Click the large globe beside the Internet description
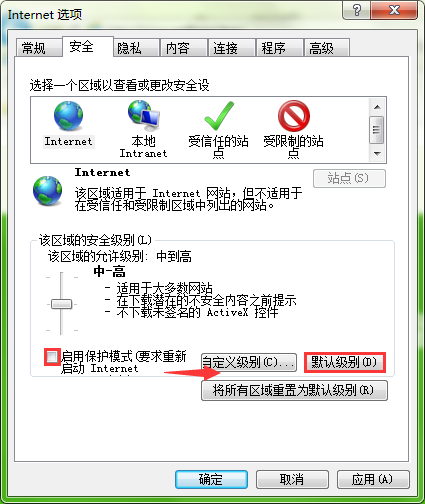Screen dimensions: 425x504 (47, 191)
